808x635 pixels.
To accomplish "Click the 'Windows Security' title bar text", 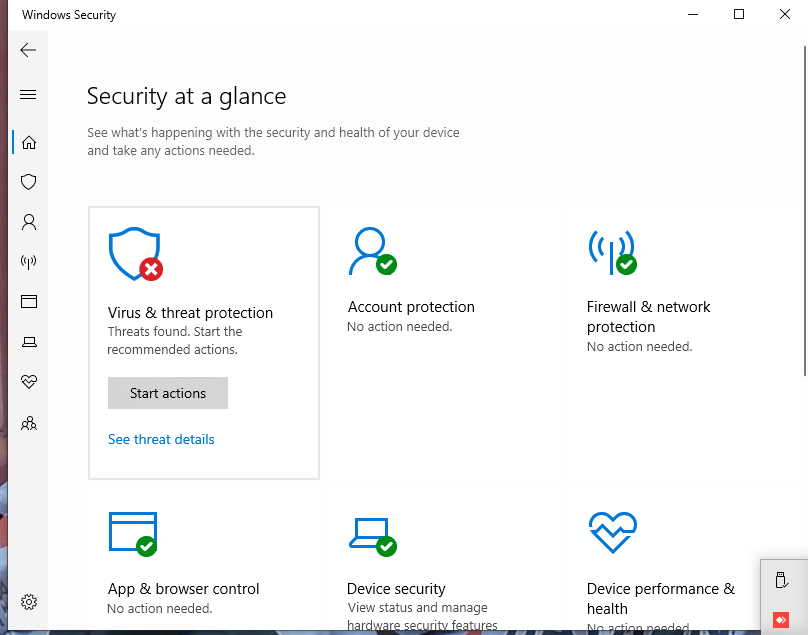I will (x=69, y=15).
